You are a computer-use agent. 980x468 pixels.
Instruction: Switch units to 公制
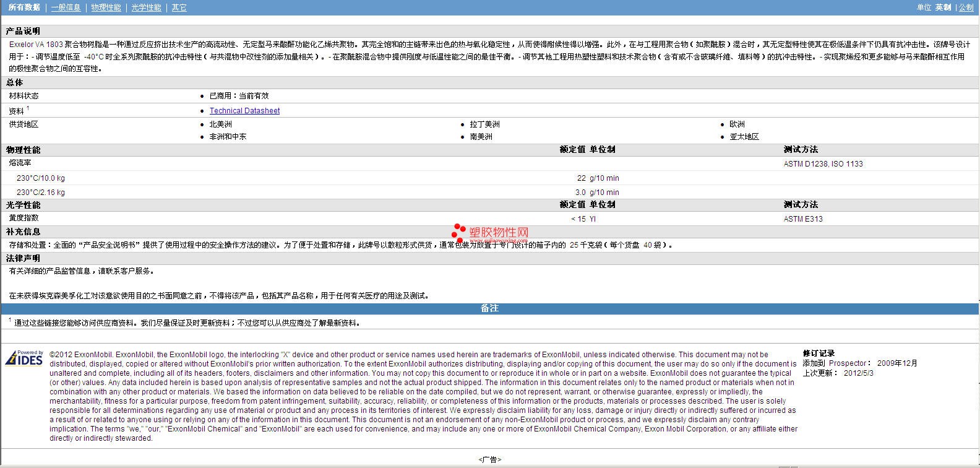(x=966, y=7)
